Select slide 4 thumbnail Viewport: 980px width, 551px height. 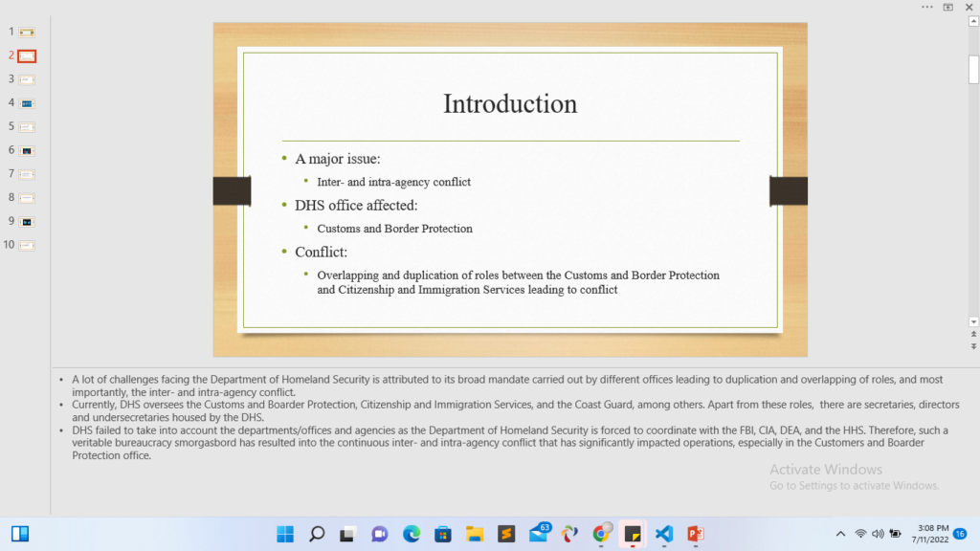(x=27, y=102)
